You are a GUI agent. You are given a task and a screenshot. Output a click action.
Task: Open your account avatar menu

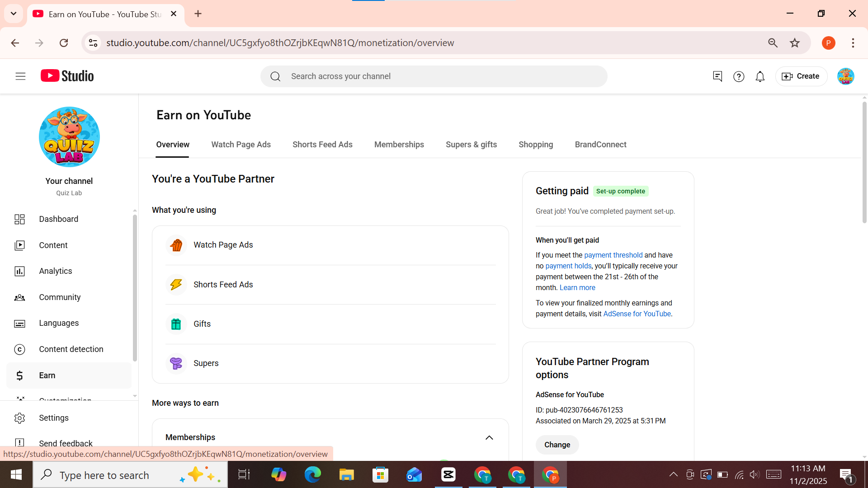(845, 76)
